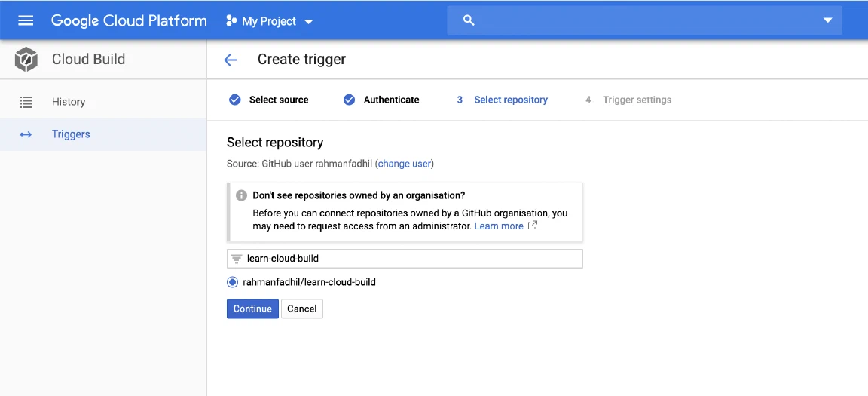The width and height of the screenshot is (868, 396).
Task: Click the Triggers arrow icon
Action: pos(26,134)
